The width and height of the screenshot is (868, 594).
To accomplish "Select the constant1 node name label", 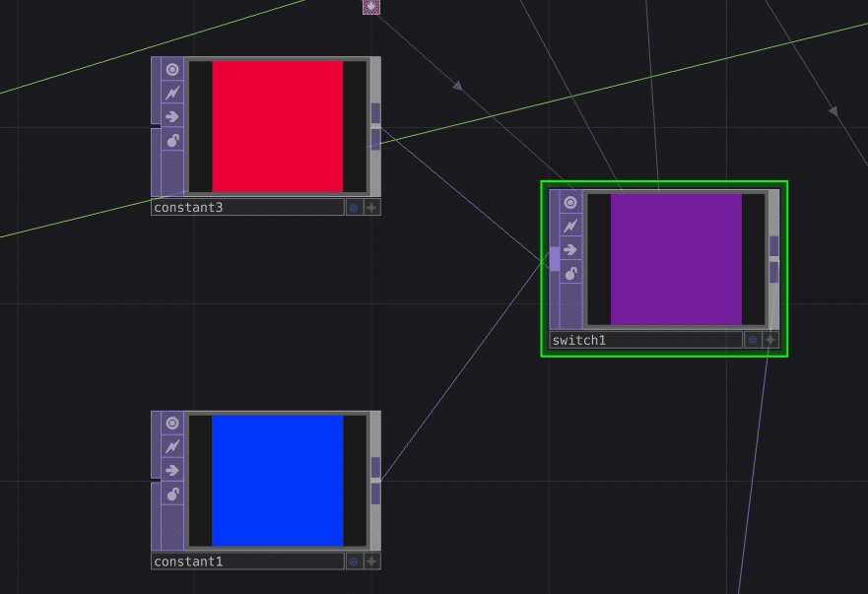I will (x=247, y=561).
